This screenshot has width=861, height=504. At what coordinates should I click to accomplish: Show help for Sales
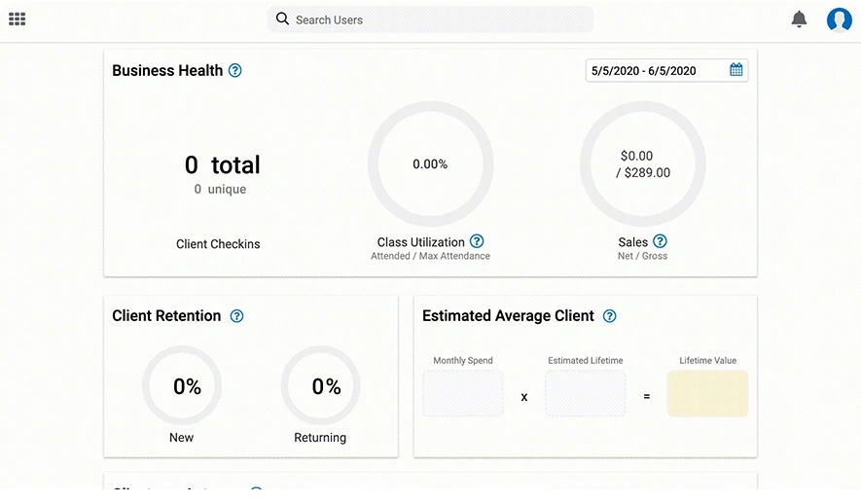pyautogui.click(x=660, y=241)
